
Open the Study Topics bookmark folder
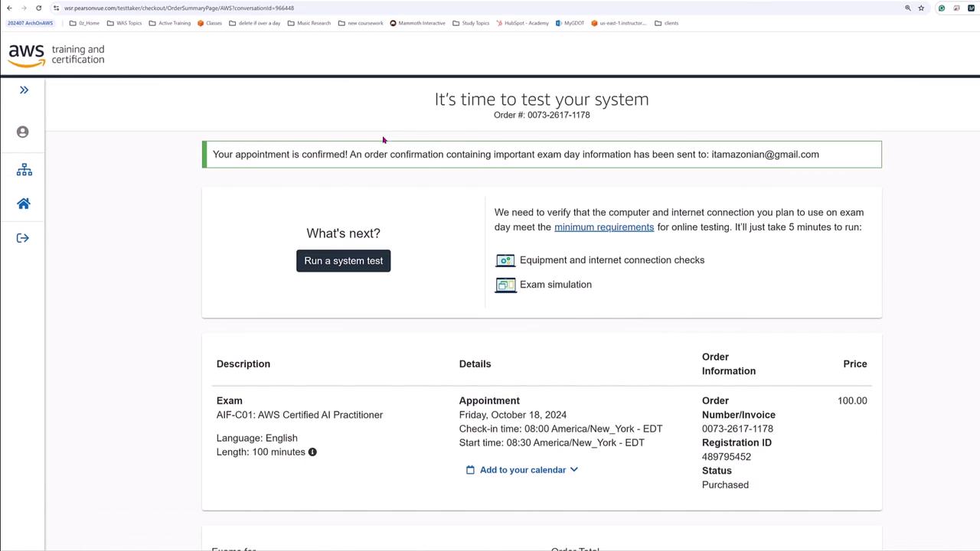(471, 23)
